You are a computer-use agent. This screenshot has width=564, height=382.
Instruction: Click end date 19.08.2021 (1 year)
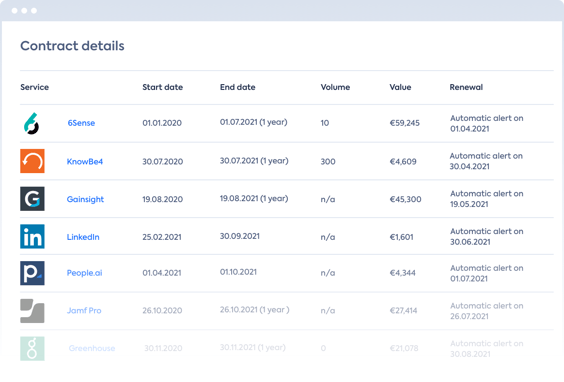coord(254,199)
